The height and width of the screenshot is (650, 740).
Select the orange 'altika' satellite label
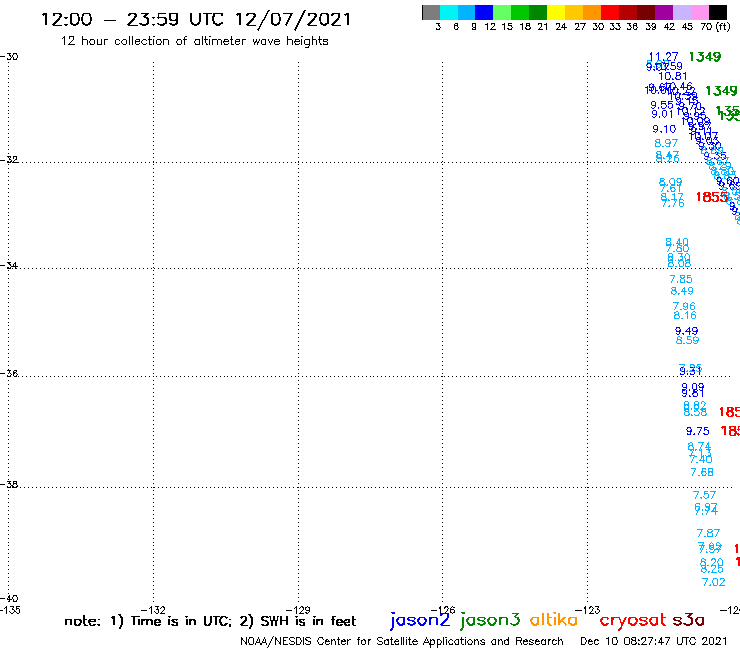554,619
